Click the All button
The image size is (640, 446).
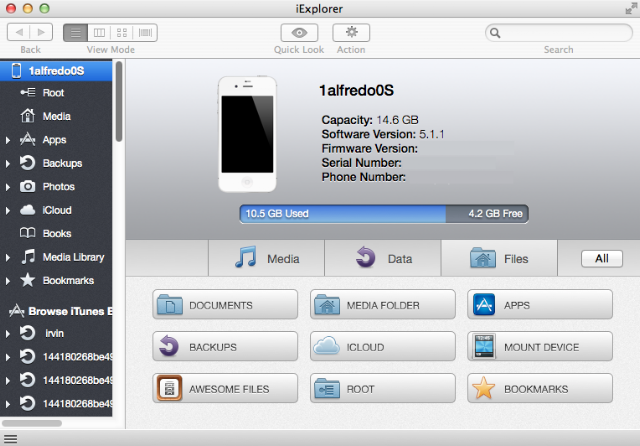[602, 259]
